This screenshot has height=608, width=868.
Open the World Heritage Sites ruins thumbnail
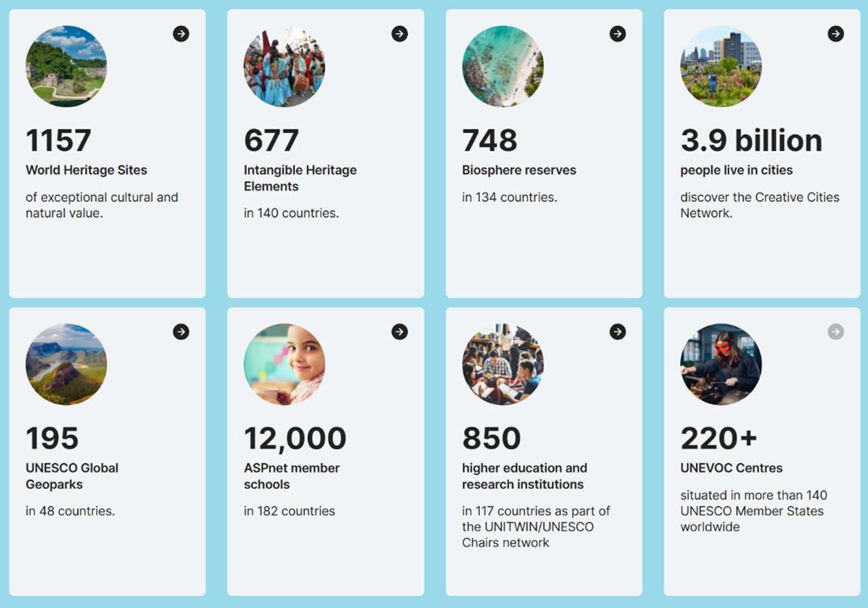pyautogui.click(x=66, y=66)
